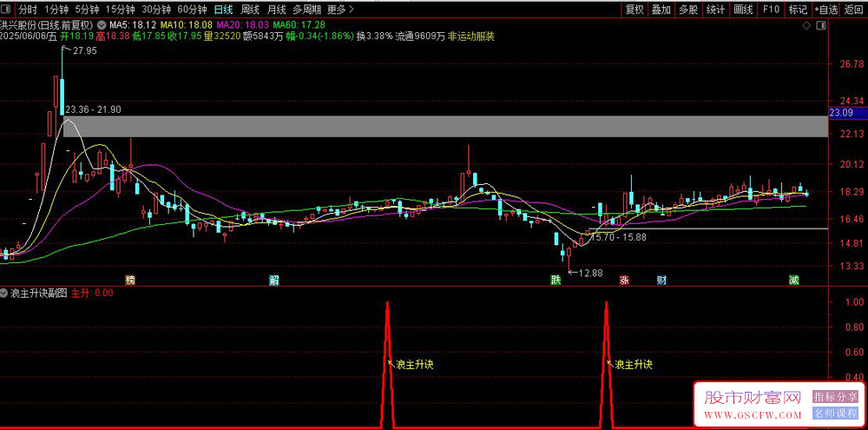The width and height of the screenshot is (868, 430).
Task: Select the 30分钟 period tab
Action: pos(156,10)
